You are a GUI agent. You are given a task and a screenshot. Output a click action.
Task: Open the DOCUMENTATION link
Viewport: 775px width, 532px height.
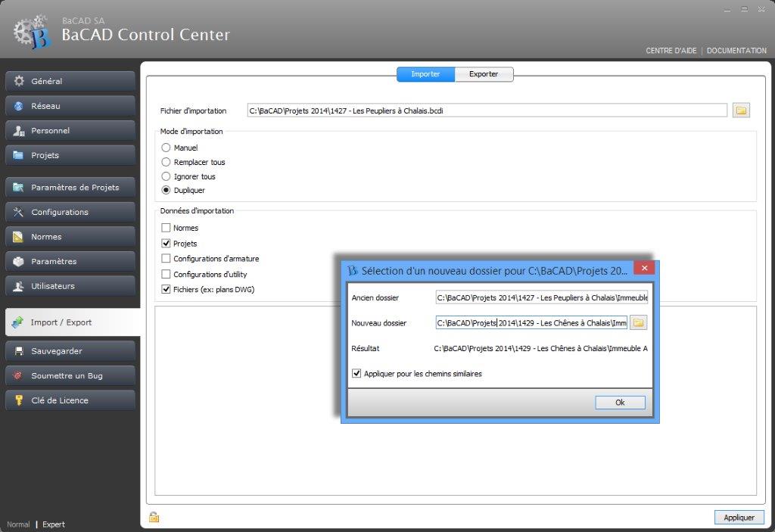[x=736, y=51]
